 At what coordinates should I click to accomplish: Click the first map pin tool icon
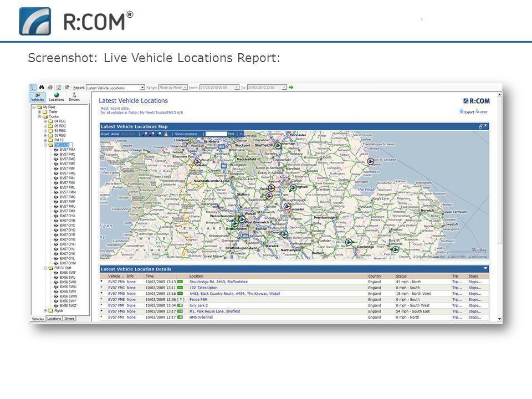pos(145,134)
